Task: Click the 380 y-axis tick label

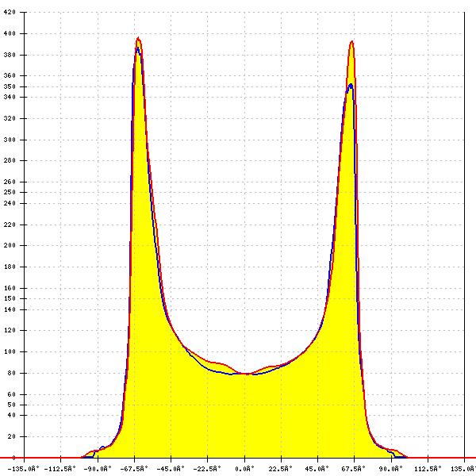Action: pos(10,55)
